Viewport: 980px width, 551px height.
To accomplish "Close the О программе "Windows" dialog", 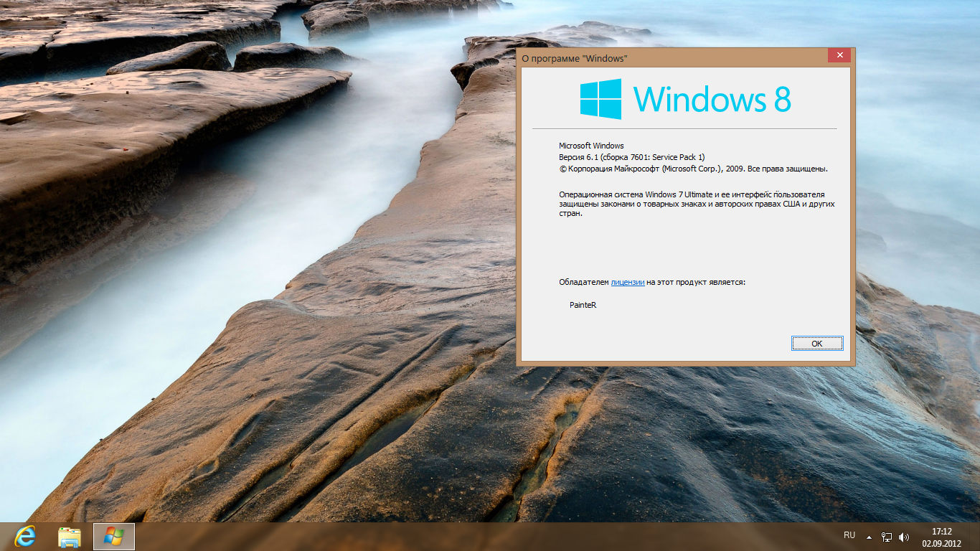I will 839,56.
